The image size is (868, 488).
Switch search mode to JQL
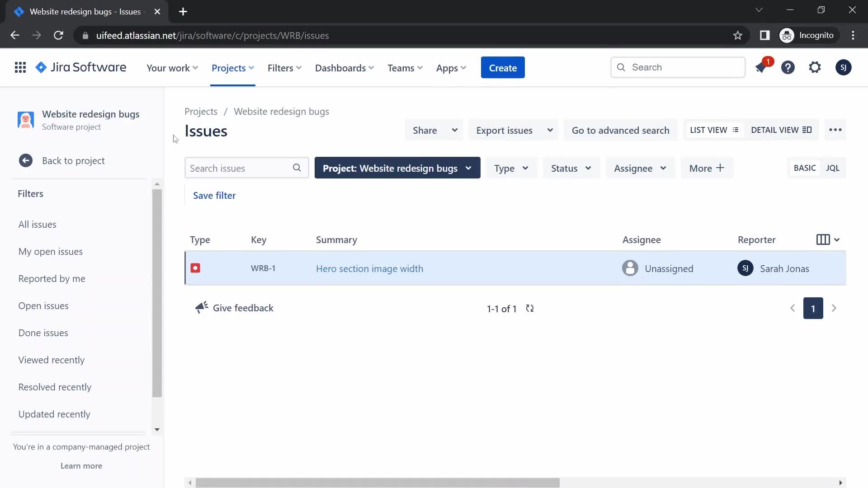(833, 168)
